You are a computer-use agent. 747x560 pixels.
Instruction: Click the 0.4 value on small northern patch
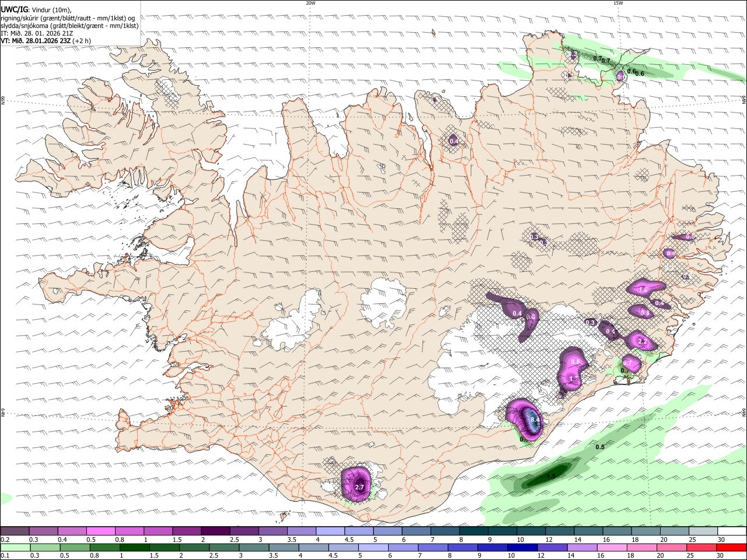[453, 141]
